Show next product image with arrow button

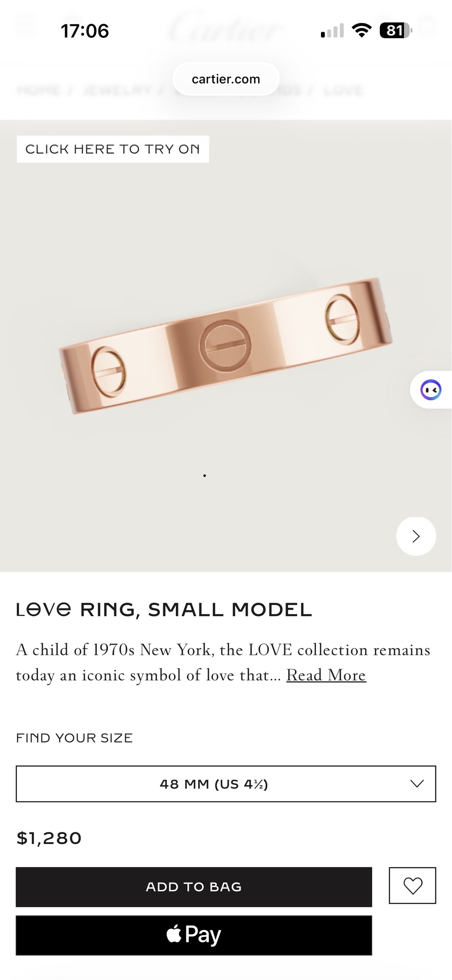tap(416, 536)
